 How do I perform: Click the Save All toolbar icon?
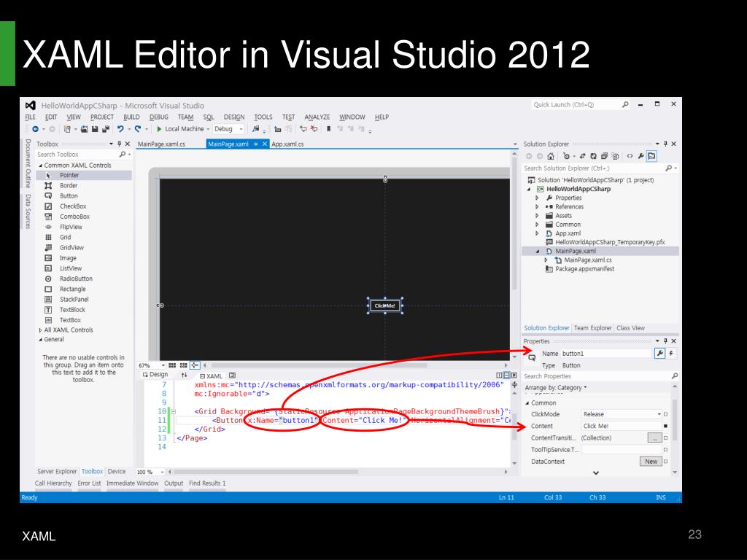pyautogui.click(x=106, y=129)
